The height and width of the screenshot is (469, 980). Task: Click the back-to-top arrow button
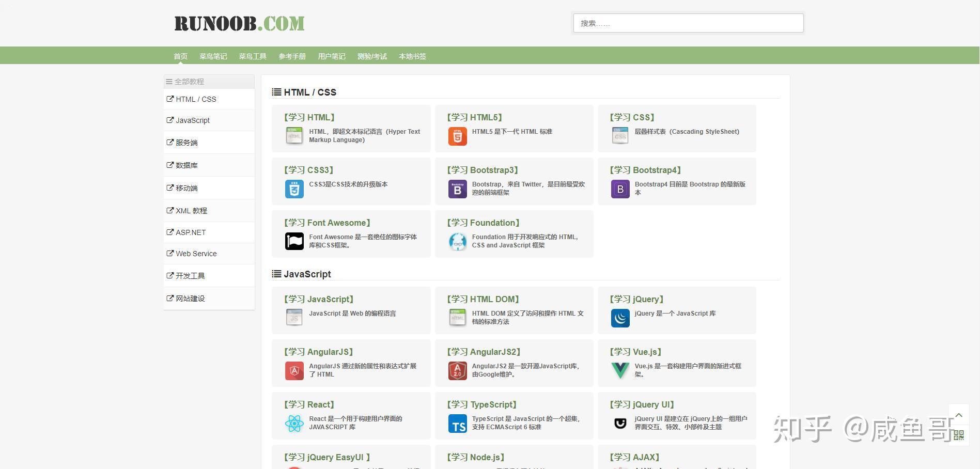(959, 415)
